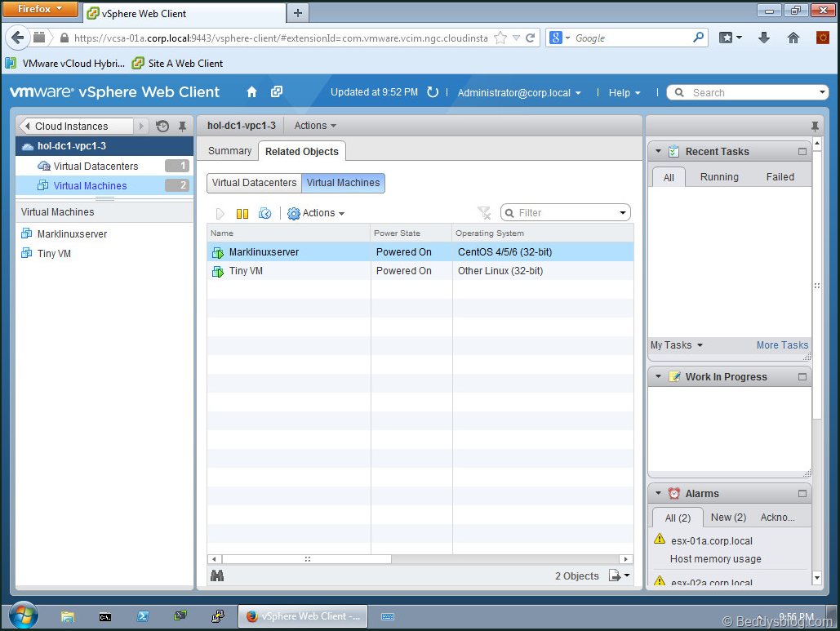Screen dimensions: 840x631
Task: Switch to the Summary tab
Action: click(x=229, y=151)
